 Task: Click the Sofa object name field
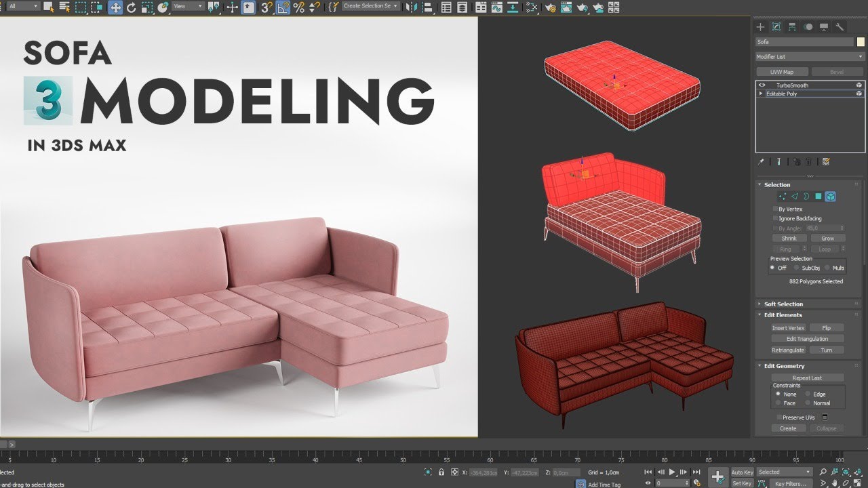(804, 42)
